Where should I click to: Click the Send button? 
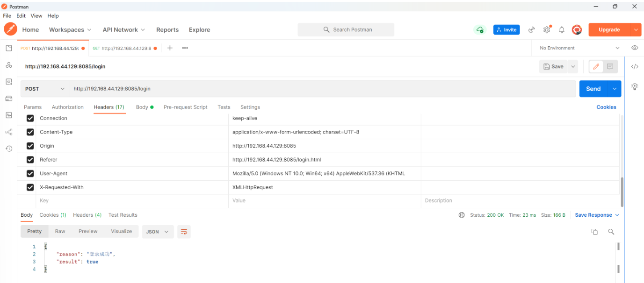[x=593, y=89]
